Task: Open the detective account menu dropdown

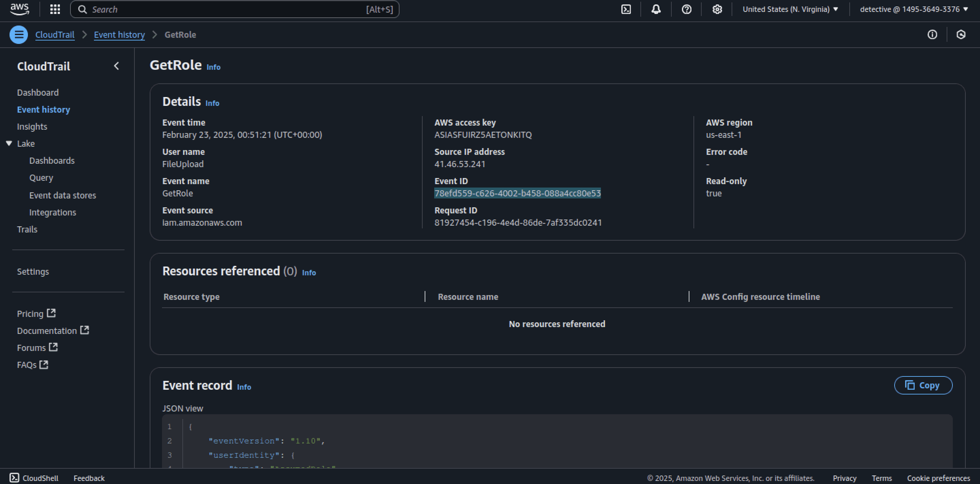Action: [x=914, y=10]
